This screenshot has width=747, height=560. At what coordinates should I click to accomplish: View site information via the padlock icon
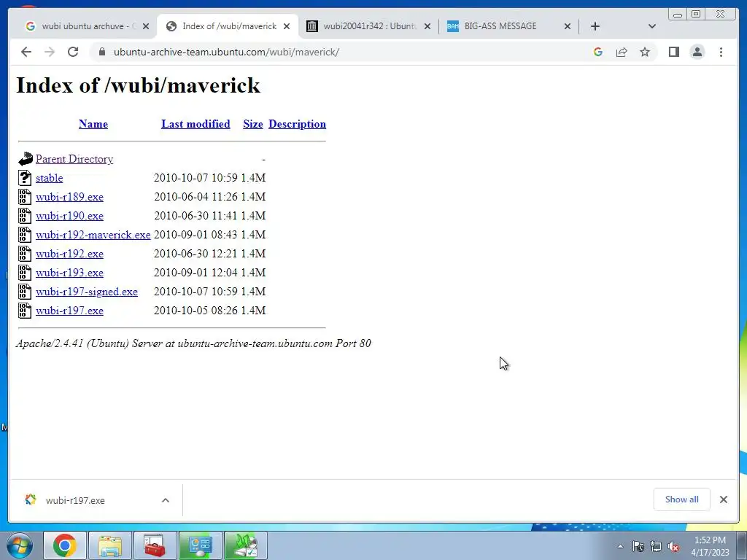pyautogui.click(x=101, y=52)
